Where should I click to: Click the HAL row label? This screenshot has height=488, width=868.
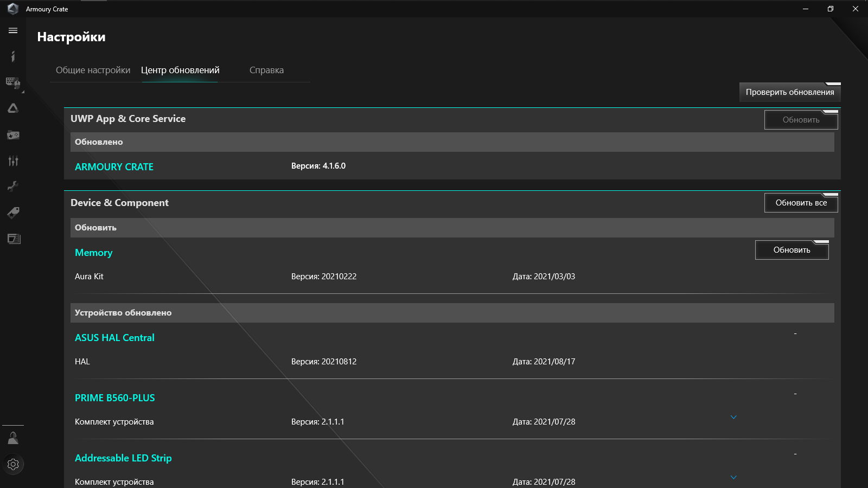(x=82, y=362)
